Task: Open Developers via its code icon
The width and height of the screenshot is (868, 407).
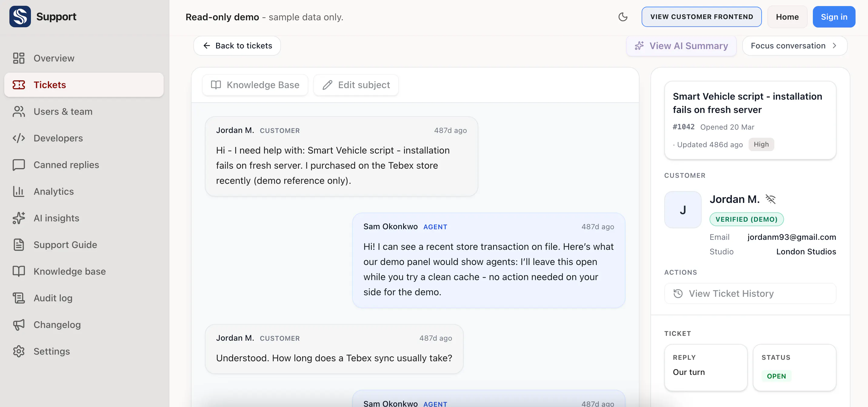Action: pos(18,138)
